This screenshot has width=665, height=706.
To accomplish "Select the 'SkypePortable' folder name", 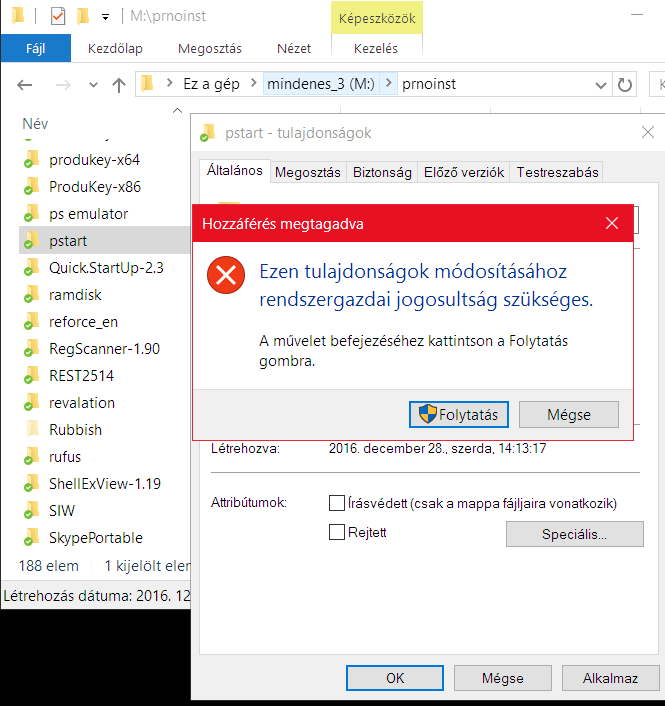I will coord(96,538).
